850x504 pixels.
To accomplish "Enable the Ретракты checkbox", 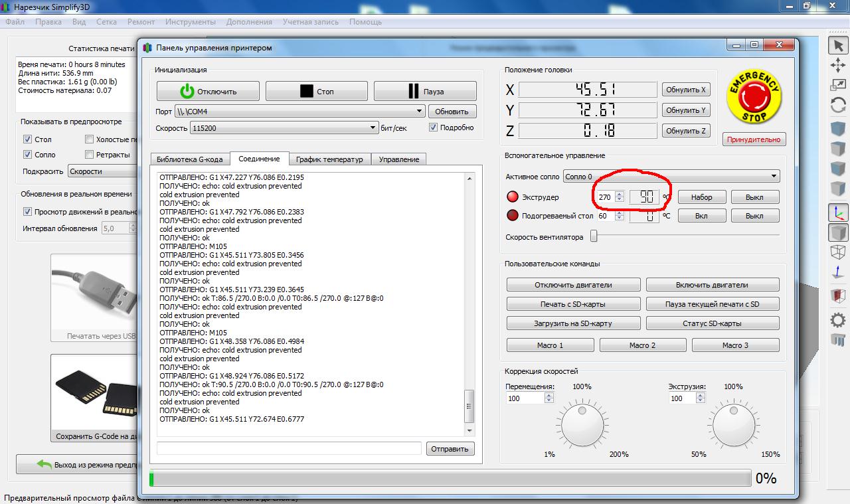I will click(90, 155).
